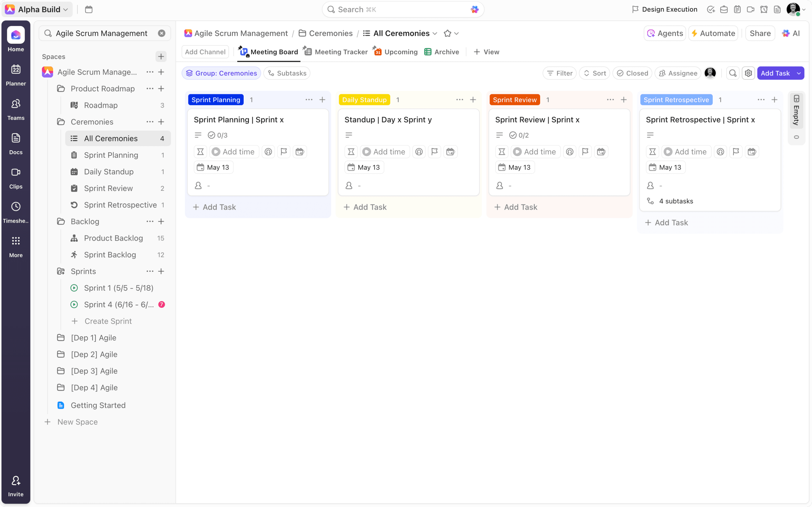
Task: Toggle the Closed tasks filter
Action: 632,73
